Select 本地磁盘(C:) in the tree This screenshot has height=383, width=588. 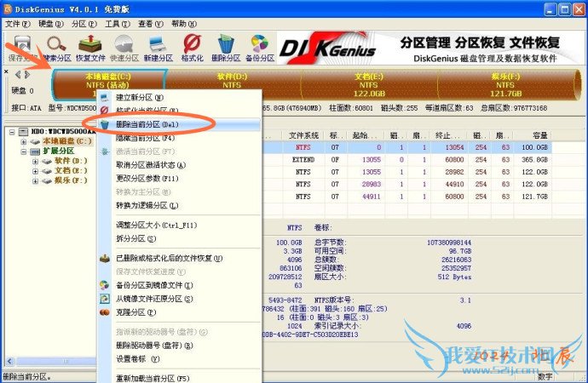[x=67, y=141]
